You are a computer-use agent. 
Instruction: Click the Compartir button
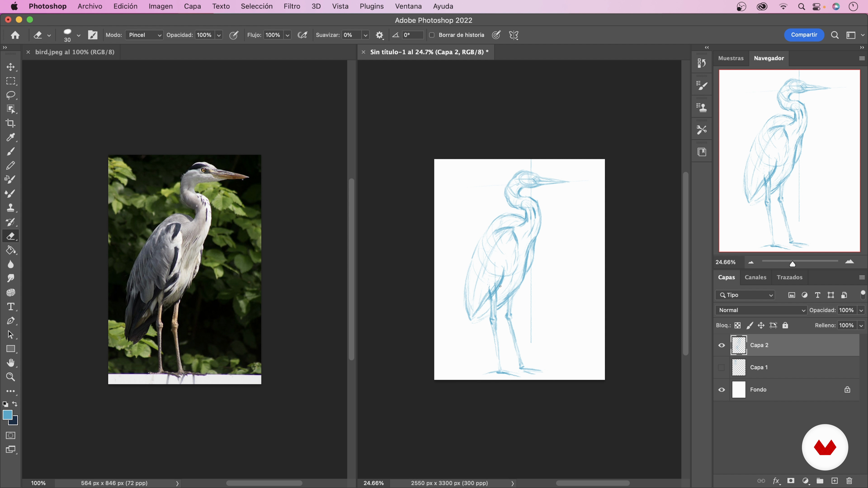point(804,35)
